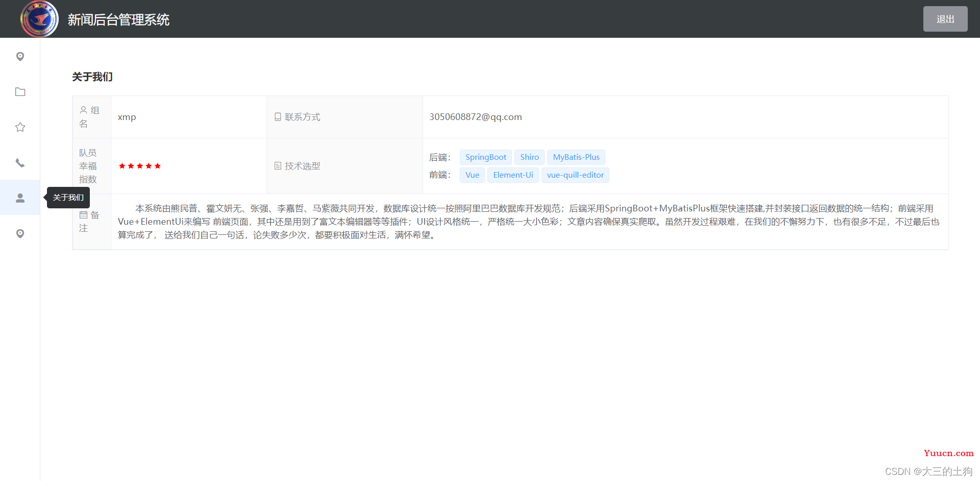Click the vue-quill-editor tag
The image size is (980, 481).
click(x=575, y=175)
